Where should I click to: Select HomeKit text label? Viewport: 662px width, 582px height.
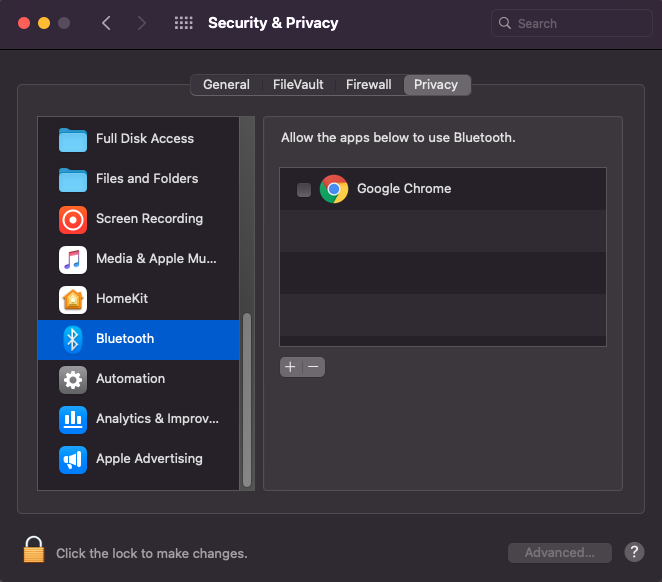[122, 298]
